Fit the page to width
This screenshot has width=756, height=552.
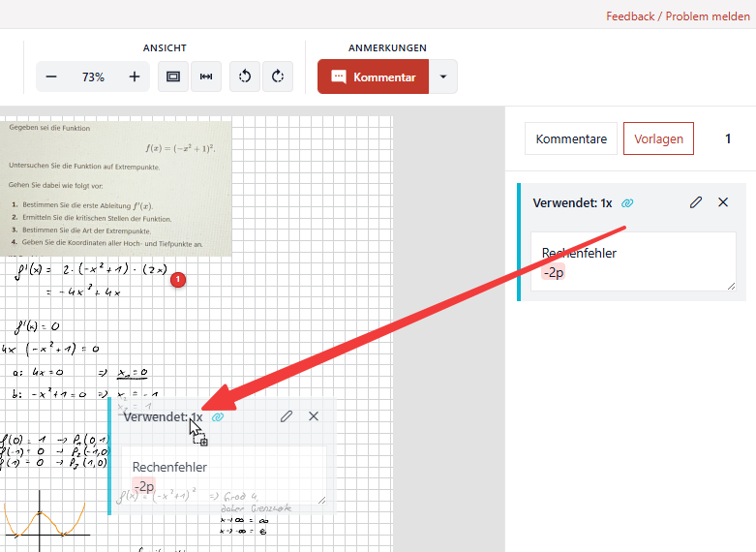pyautogui.click(x=206, y=77)
